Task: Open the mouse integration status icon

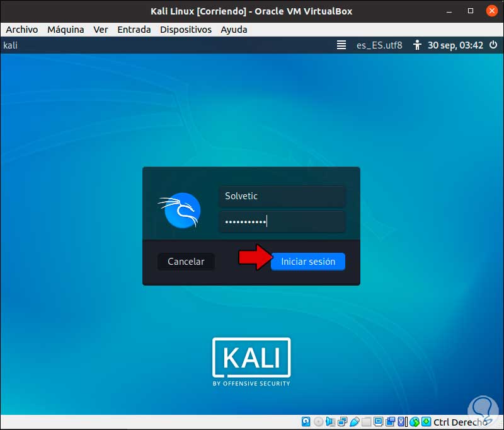Action: (415, 422)
